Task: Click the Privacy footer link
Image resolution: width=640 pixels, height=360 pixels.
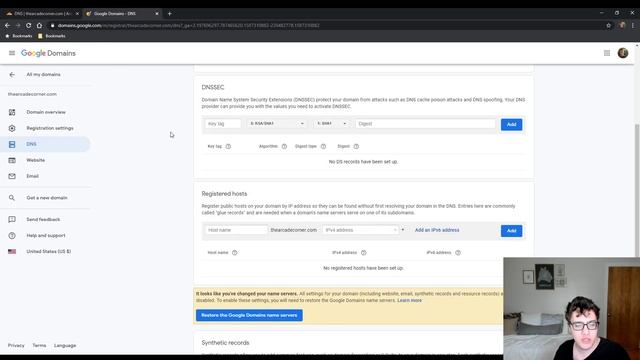Action: [16, 345]
